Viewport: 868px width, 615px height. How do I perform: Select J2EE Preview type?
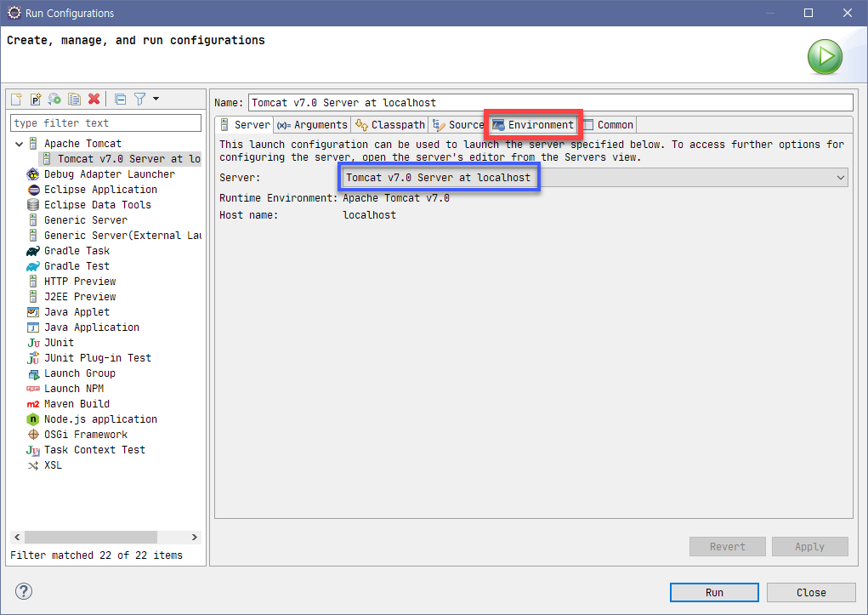coord(80,297)
